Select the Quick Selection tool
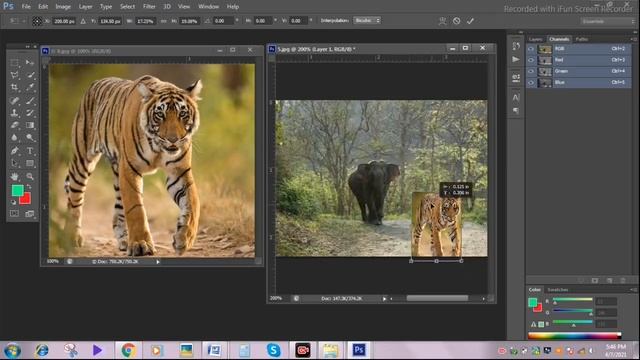This screenshot has width=640, height=360. pyautogui.click(x=30, y=75)
